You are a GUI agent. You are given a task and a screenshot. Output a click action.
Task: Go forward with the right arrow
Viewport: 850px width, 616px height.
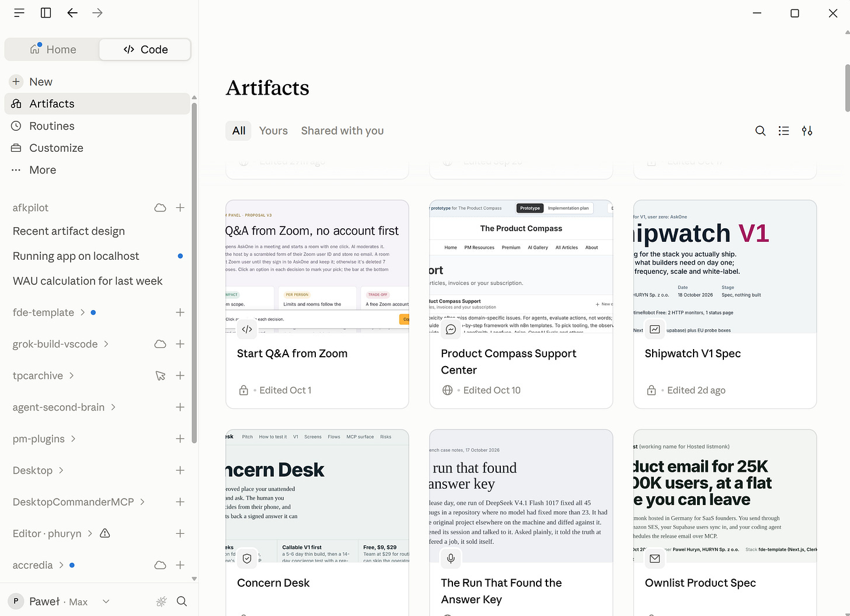point(97,13)
